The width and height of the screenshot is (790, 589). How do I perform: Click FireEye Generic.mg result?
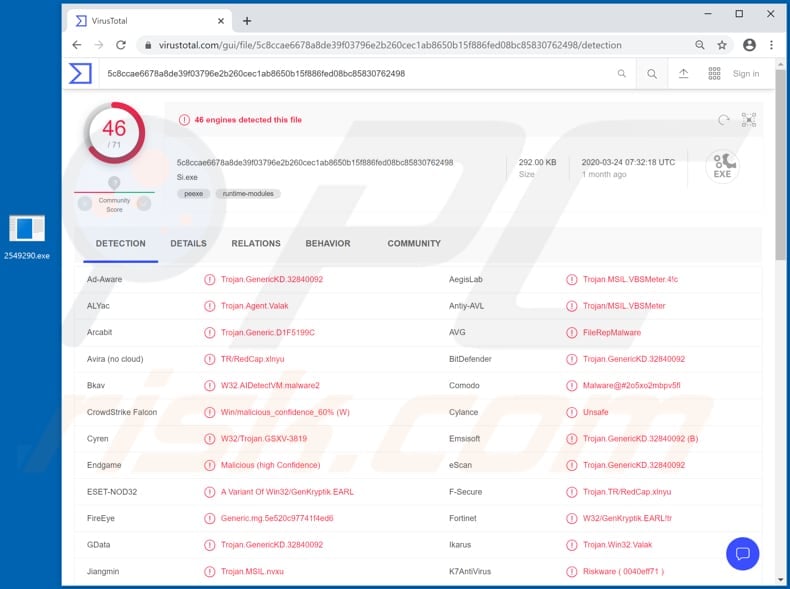[x=277, y=518]
